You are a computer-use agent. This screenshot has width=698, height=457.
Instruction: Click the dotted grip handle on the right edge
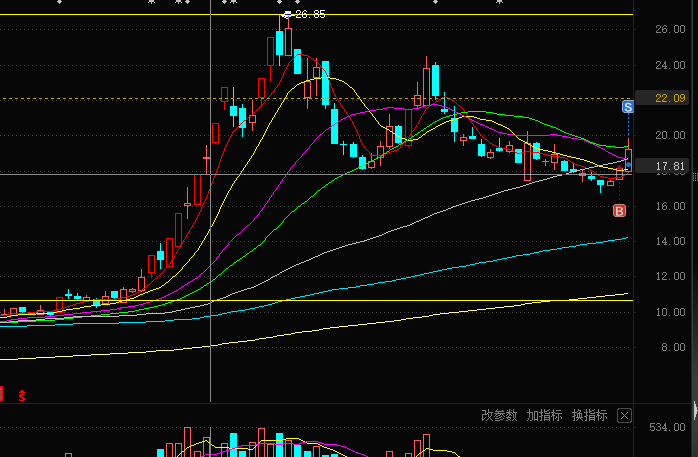click(x=695, y=177)
